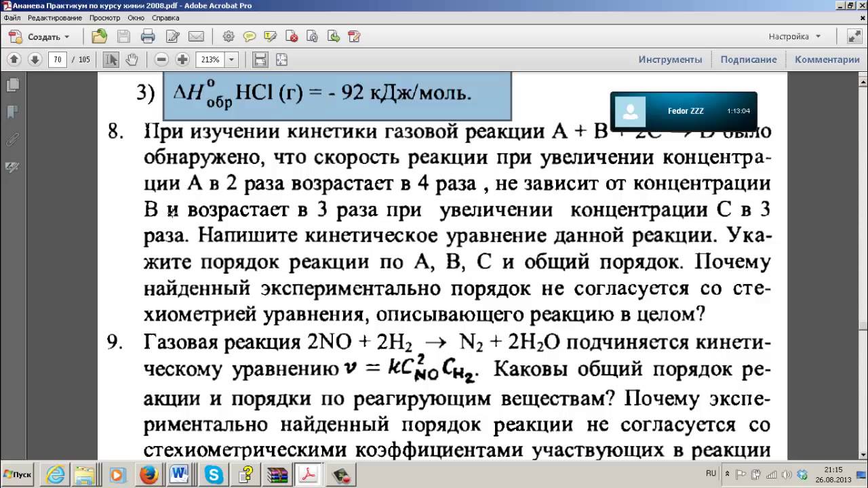This screenshot has width=868, height=488.
Task: Open the Просмотр menu
Action: tap(105, 18)
